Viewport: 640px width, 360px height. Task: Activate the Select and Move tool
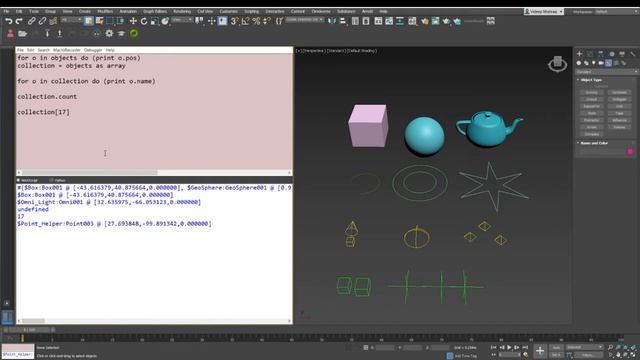[x=133, y=21]
